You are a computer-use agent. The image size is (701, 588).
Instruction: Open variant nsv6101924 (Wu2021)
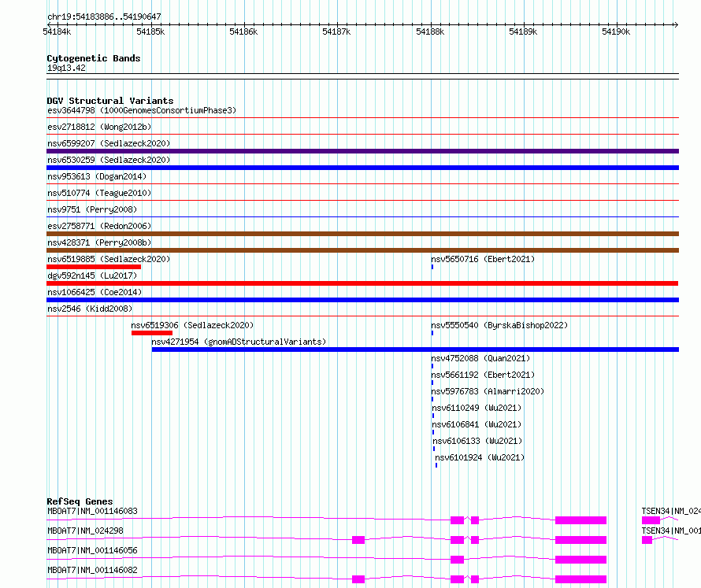tap(480, 457)
